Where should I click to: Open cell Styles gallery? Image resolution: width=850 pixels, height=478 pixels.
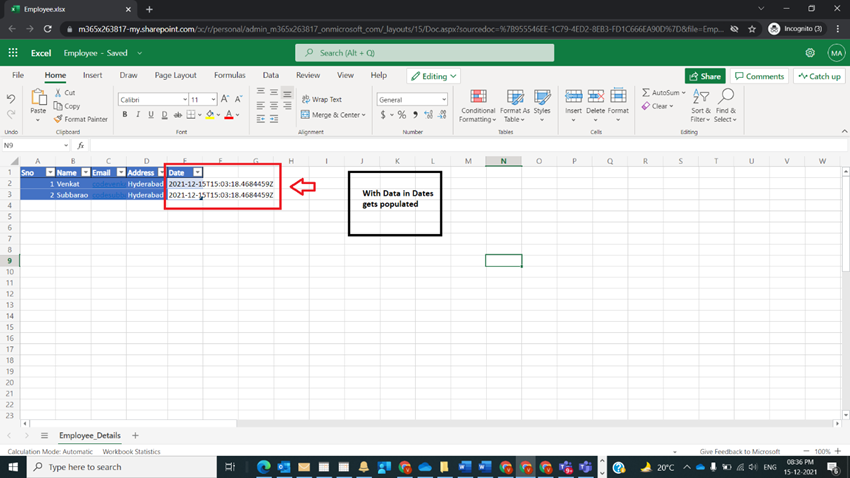542,106
